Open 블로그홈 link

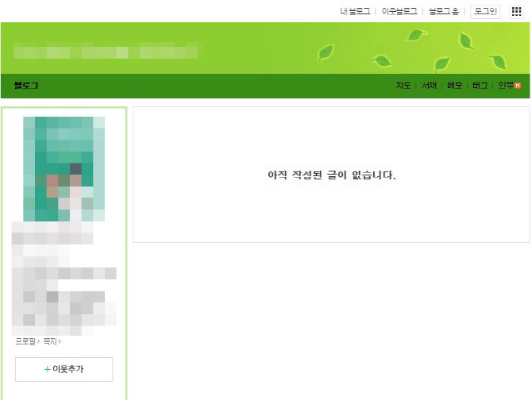pos(444,12)
